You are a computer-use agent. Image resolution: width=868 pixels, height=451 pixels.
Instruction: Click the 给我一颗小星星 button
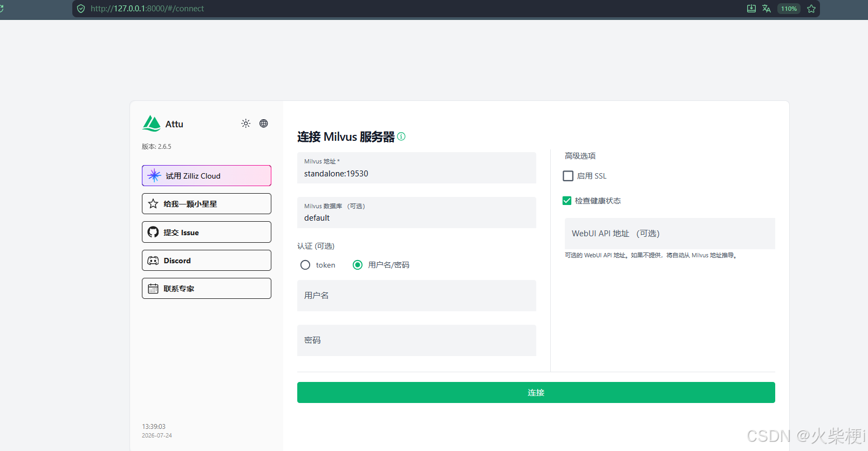pyautogui.click(x=207, y=204)
